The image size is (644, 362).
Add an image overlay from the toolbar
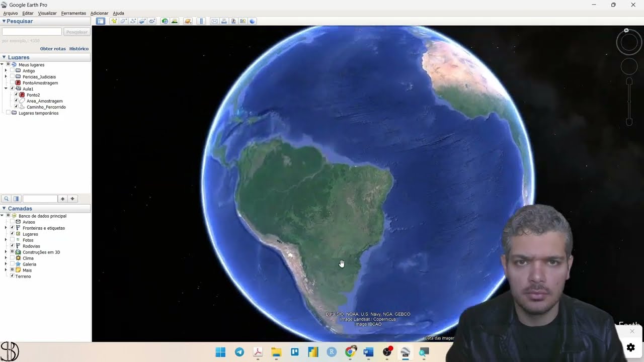[143, 21]
